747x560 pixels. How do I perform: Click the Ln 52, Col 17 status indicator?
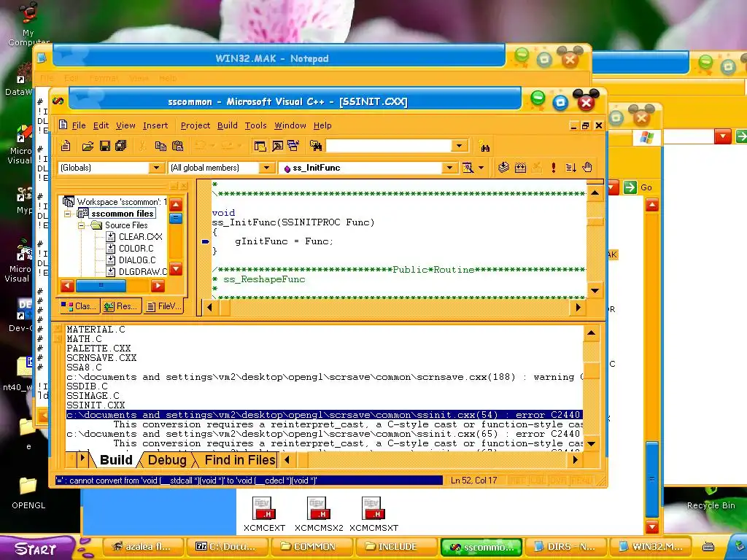473,481
